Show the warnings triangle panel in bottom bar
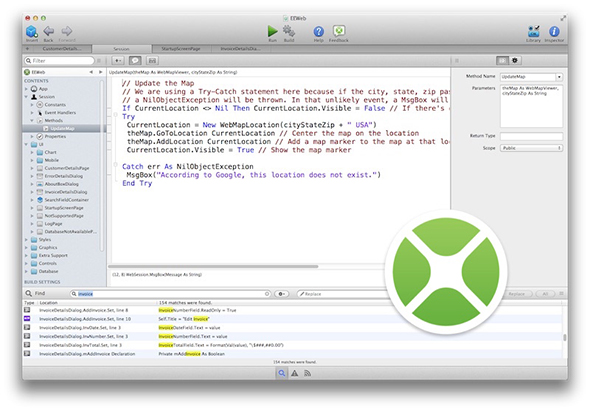Viewport: 590px width, 411px height. click(x=295, y=373)
